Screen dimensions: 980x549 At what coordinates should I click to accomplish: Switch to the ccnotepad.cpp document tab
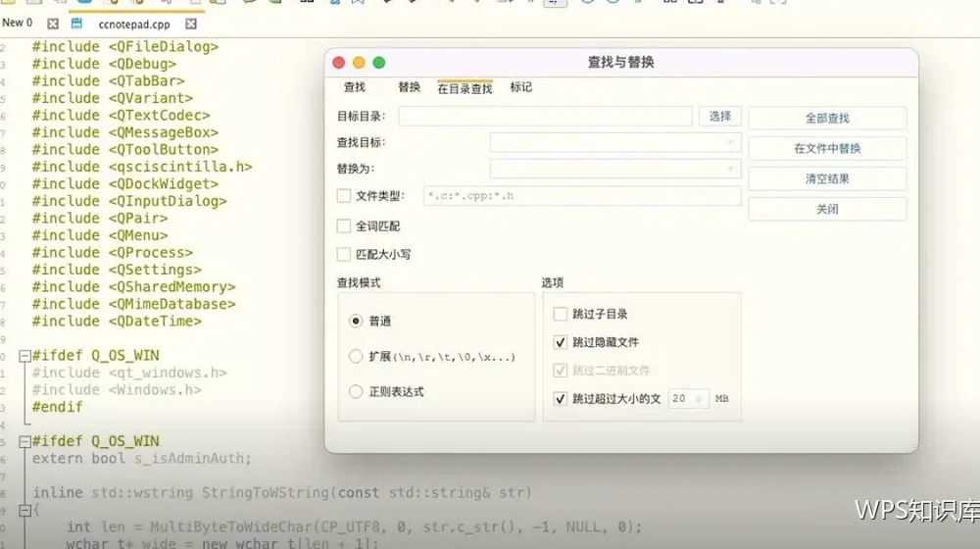coord(134,25)
